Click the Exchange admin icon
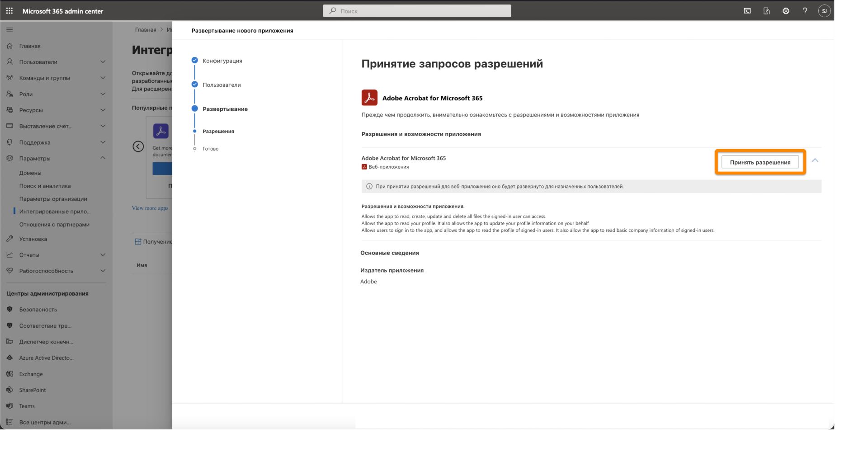 coord(9,374)
